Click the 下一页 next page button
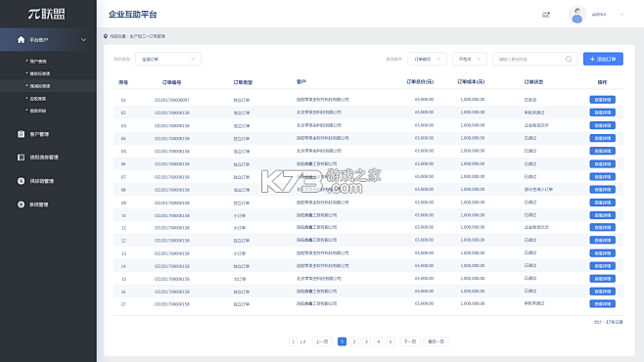The image size is (644, 362). point(410,341)
